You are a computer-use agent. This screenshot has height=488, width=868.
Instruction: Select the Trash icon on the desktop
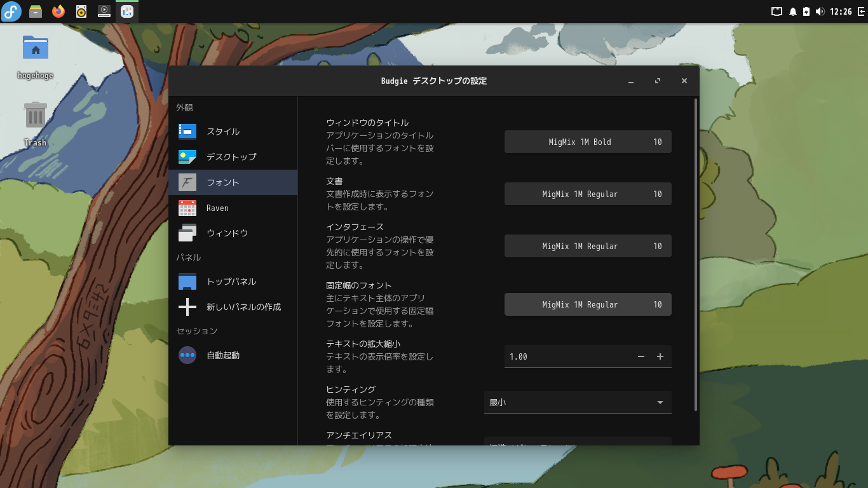(36, 124)
